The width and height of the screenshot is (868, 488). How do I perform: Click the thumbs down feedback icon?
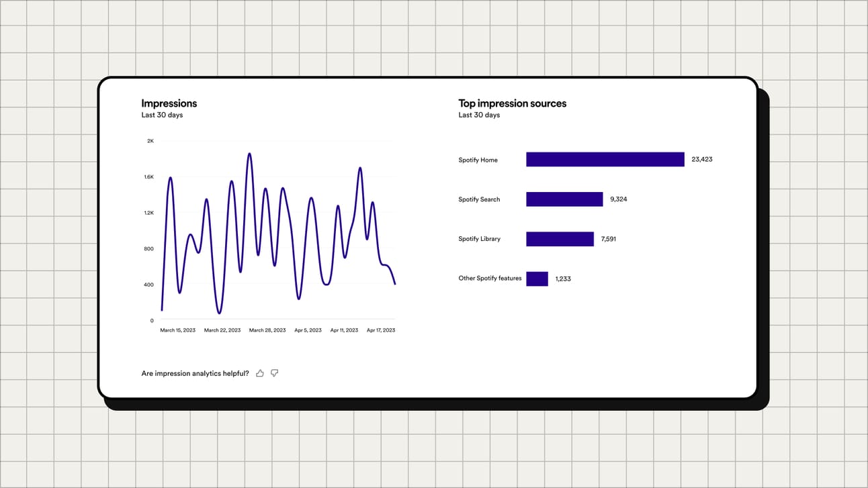tap(274, 373)
